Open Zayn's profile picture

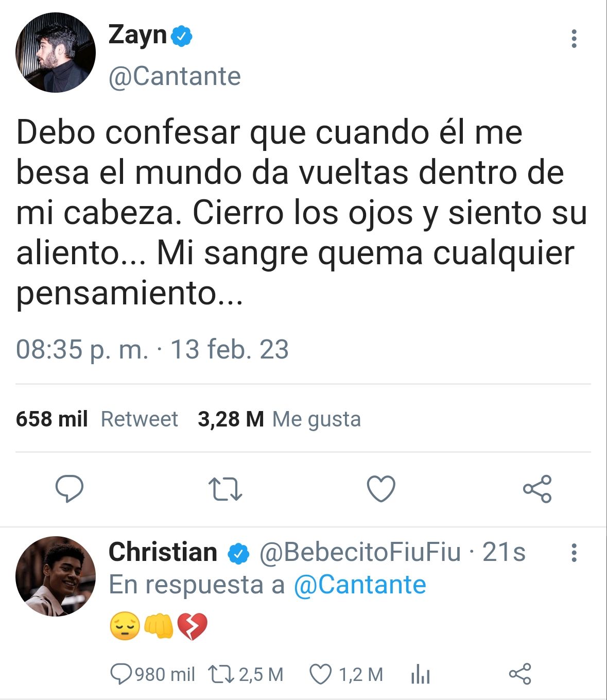pos(56,53)
